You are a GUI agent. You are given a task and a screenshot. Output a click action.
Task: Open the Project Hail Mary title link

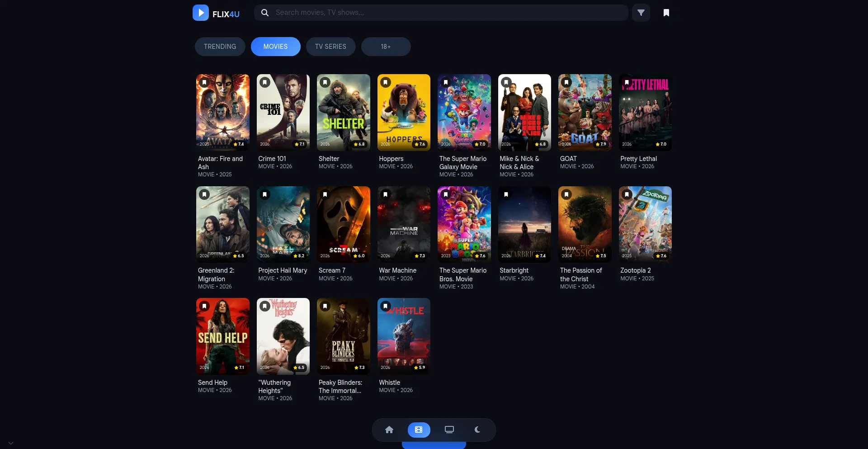pyautogui.click(x=283, y=270)
